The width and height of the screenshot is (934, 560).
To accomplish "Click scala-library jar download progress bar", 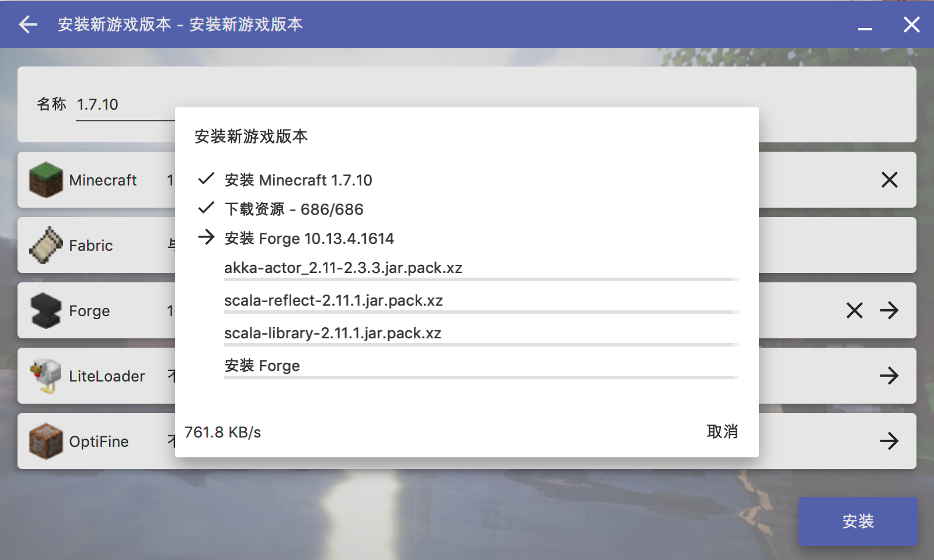I will [x=482, y=345].
